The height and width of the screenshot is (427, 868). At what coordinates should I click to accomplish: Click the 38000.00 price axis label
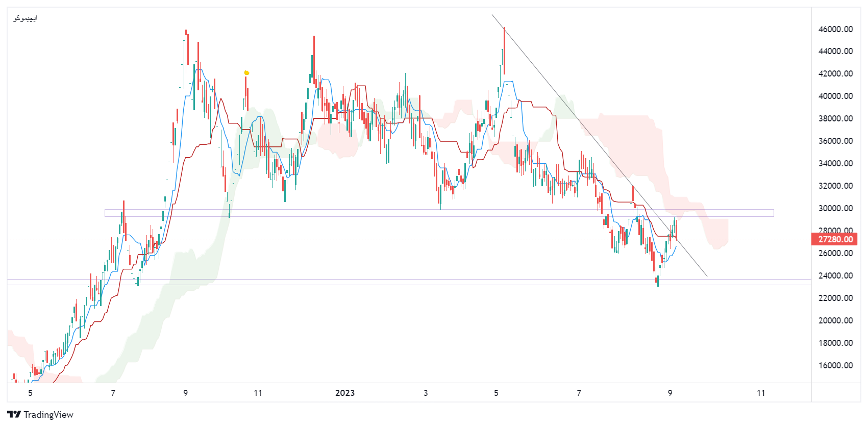click(835, 118)
